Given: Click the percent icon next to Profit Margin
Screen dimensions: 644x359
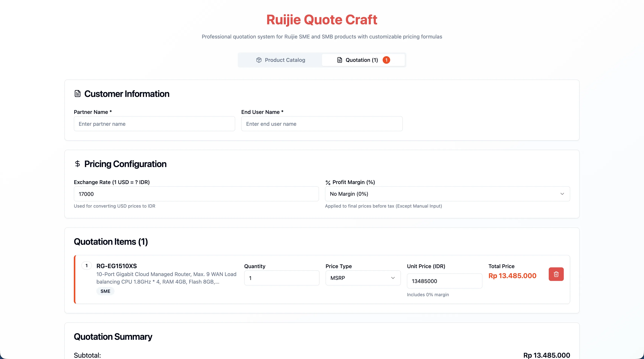Looking at the screenshot, I should 328,183.
